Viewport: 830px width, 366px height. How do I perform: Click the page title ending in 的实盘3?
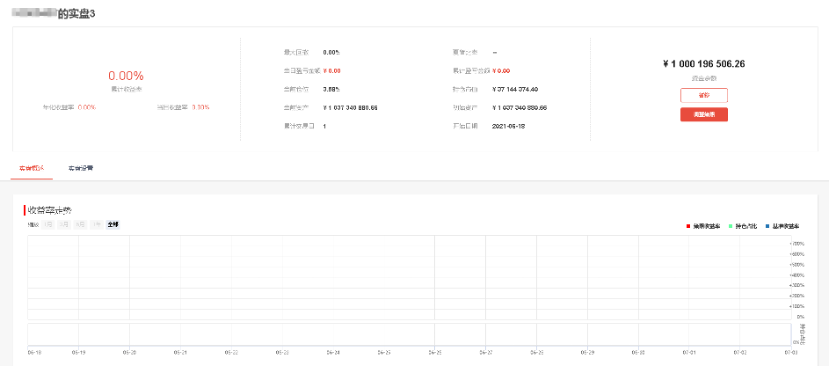pyautogui.click(x=53, y=14)
